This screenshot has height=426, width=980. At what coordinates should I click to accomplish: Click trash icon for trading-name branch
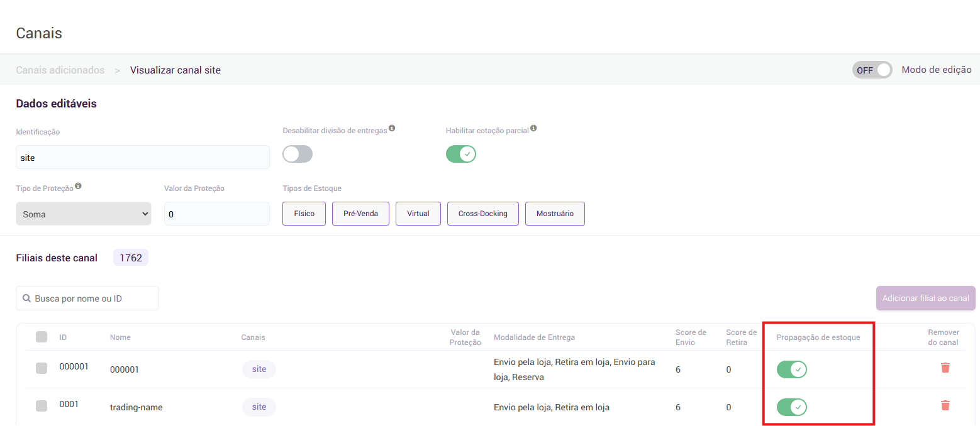coord(945,405)
